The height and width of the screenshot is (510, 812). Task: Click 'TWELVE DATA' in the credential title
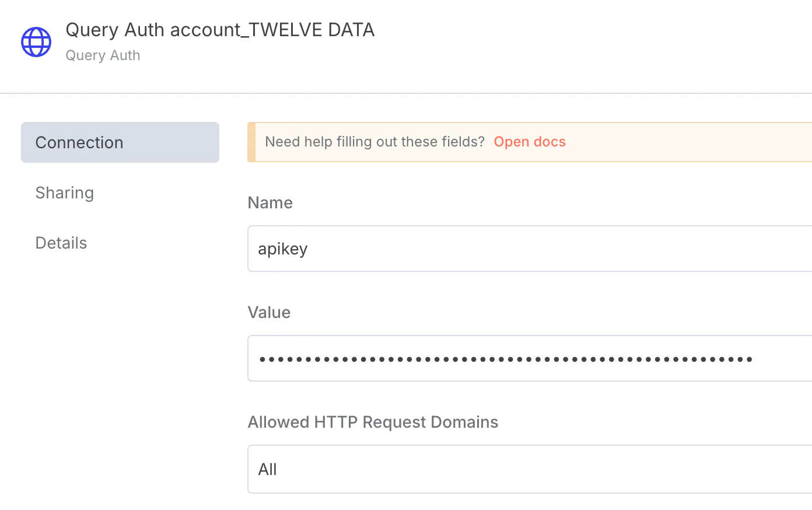tap(311, 30)
